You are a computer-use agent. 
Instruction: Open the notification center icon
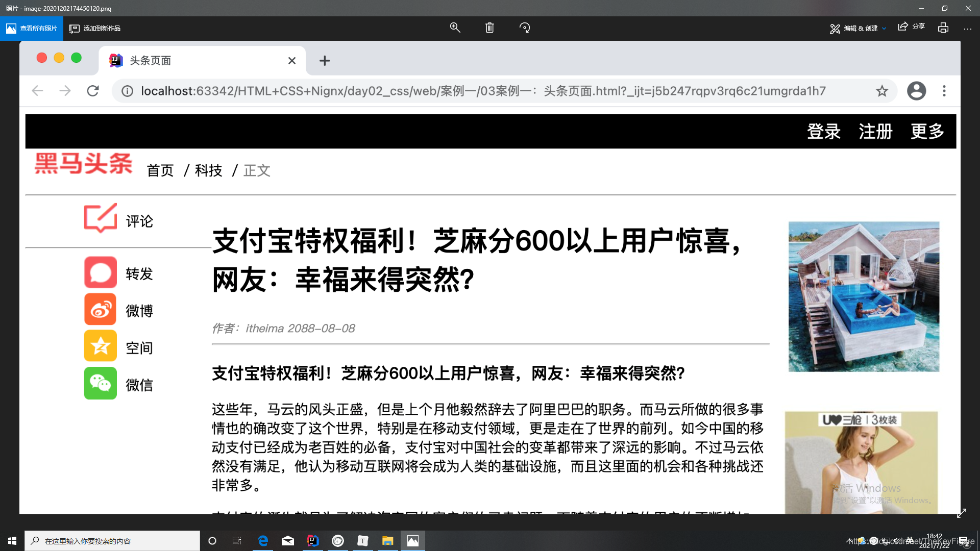(x=964, y=541)
